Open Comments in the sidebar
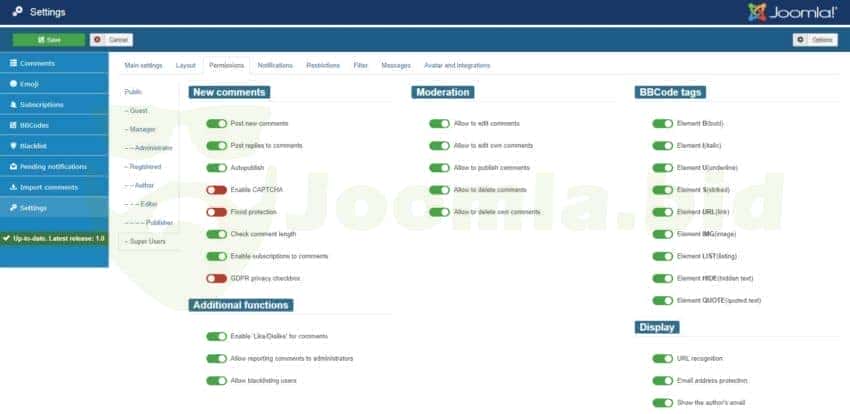 tap(54, 63)
